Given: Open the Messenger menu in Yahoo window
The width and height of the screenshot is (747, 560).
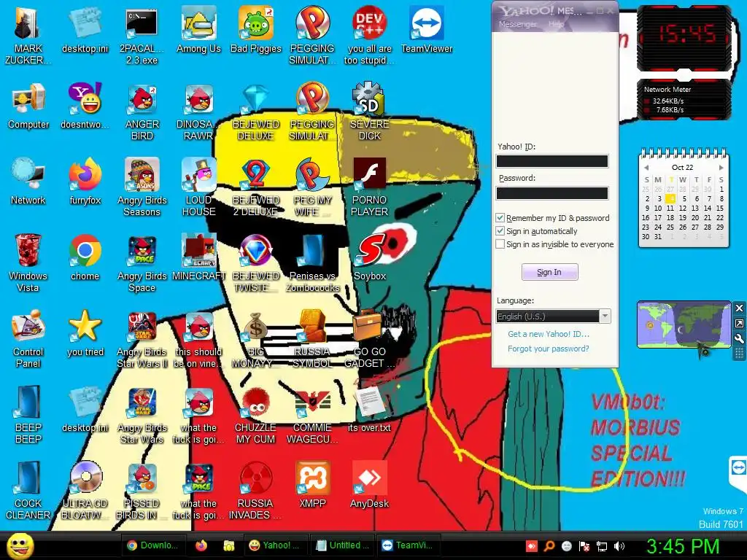Looking at the screenshot, I should [517, 24].
